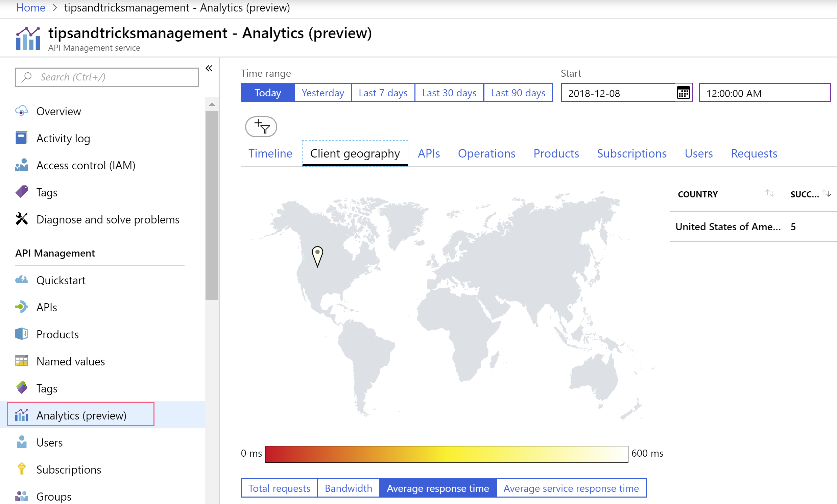
Task: Sort table by the SUCC... column arrows
Action: [x=827, y=194]
